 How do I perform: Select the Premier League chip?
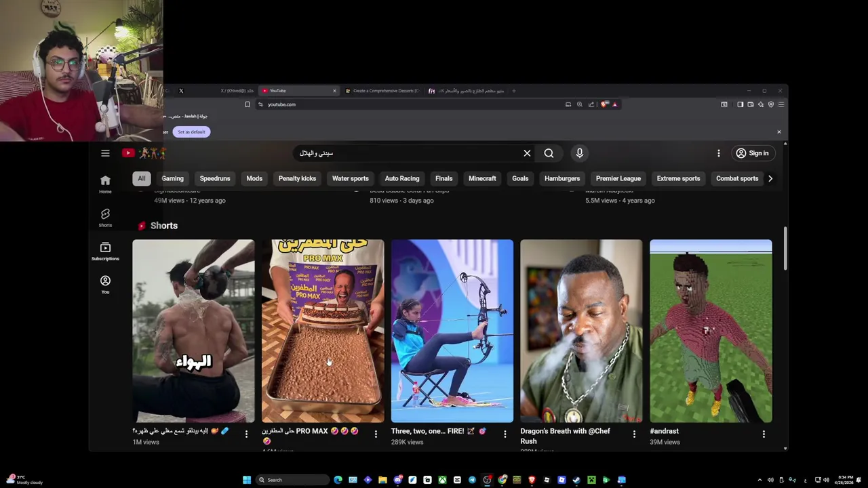[x=618, y=178]
